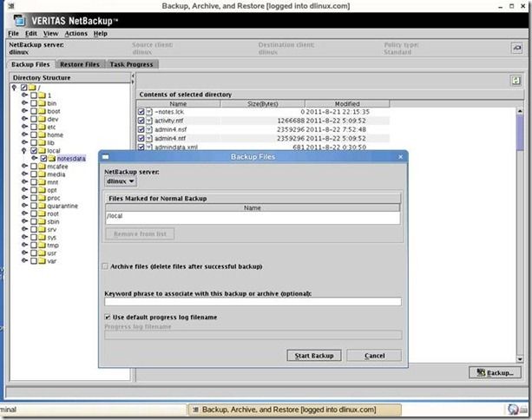
Task: Click the notesdata folder icon
Action: [x=51, y=159]
